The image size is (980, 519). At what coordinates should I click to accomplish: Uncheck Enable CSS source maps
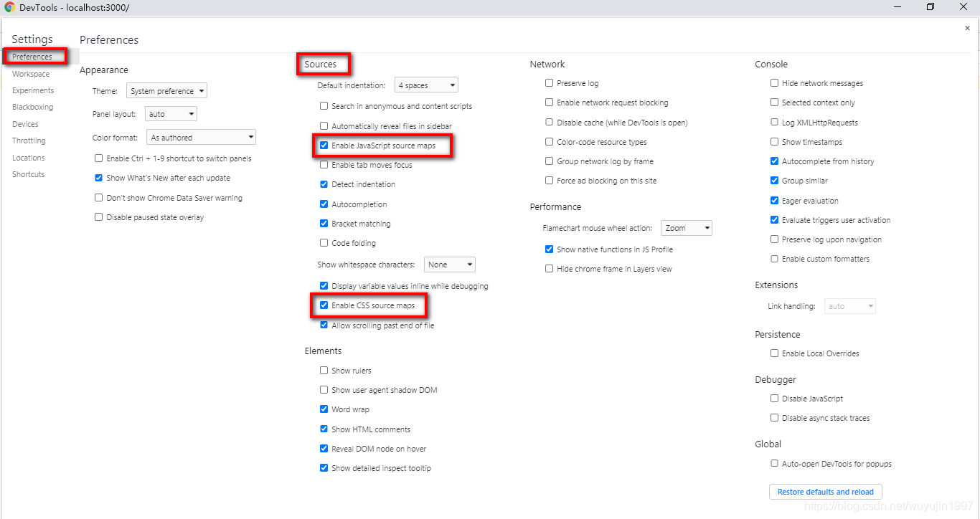pyautogui.click(x=324, y=305)
